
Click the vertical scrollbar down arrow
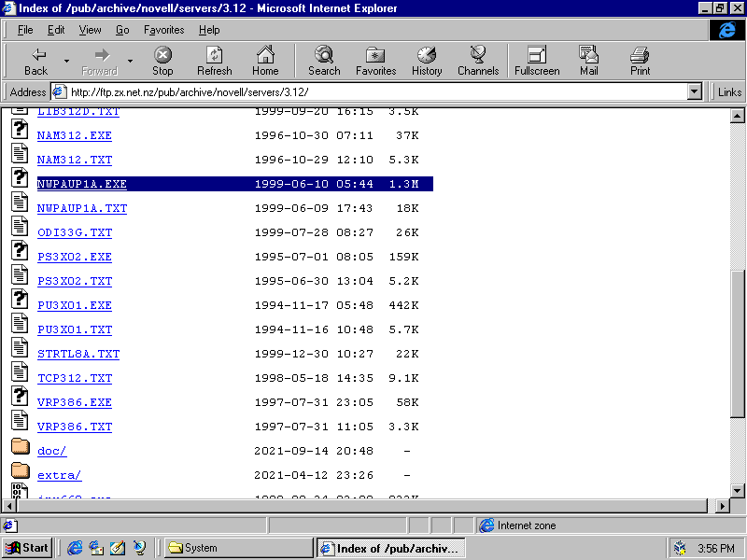coord(737,491)
